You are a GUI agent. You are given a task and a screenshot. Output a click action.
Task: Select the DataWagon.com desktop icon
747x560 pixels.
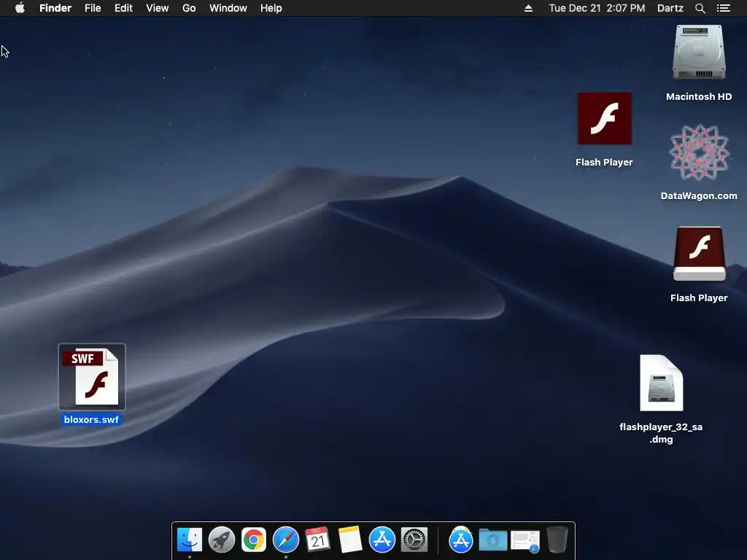tap(699, 153)
